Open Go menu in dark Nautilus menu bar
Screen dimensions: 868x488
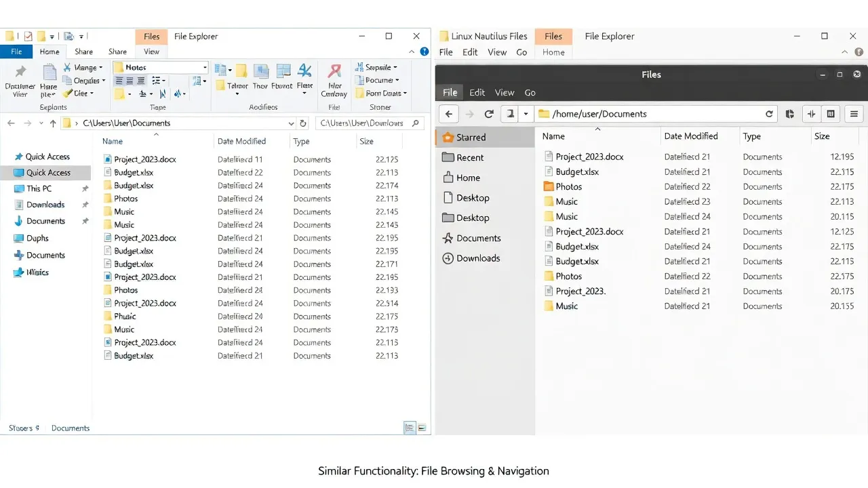(x=530, y=92)
